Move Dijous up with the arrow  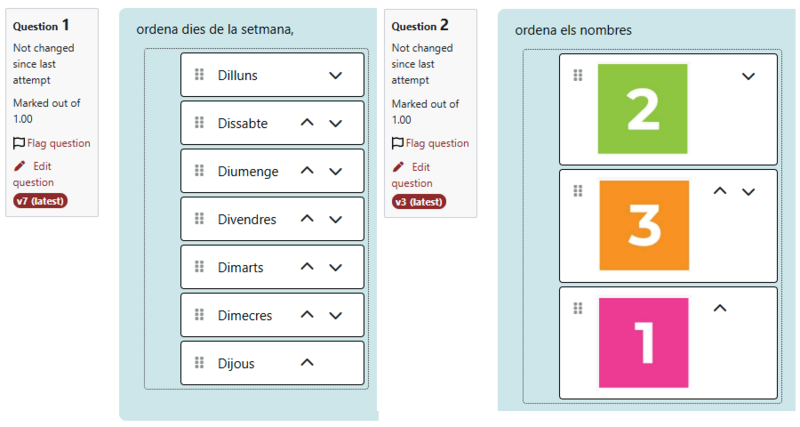tap(307, 363)
